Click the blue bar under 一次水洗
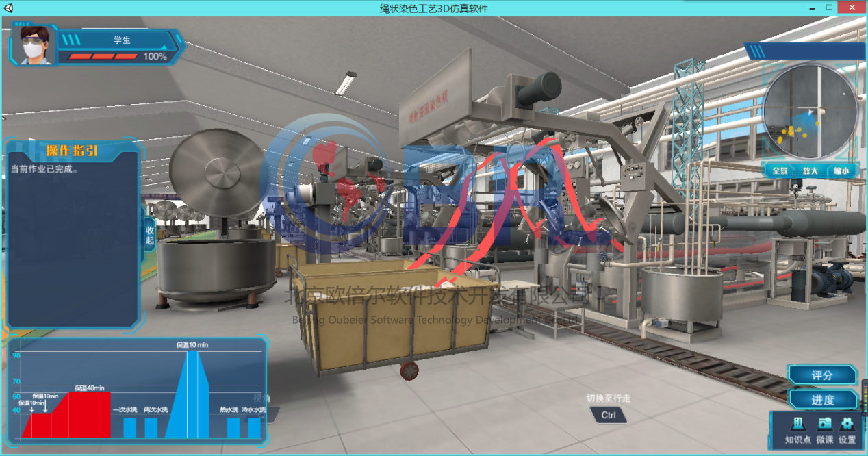The width and height of the screenshot is (868, 456). 129,428
